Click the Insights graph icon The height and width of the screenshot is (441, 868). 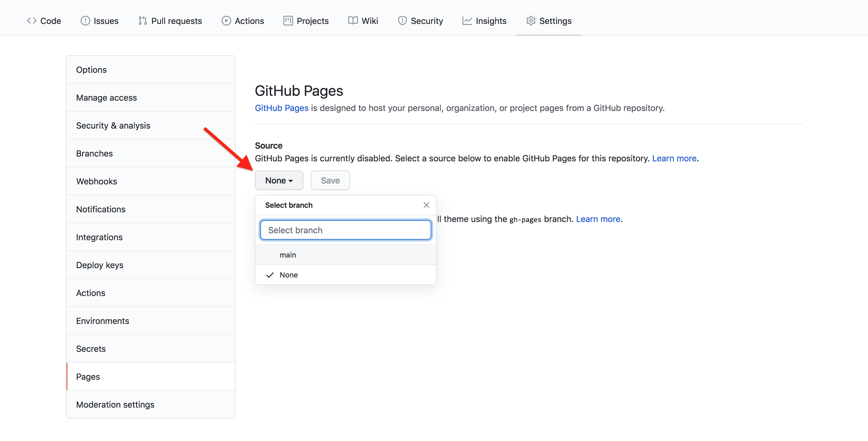(467, 21)
